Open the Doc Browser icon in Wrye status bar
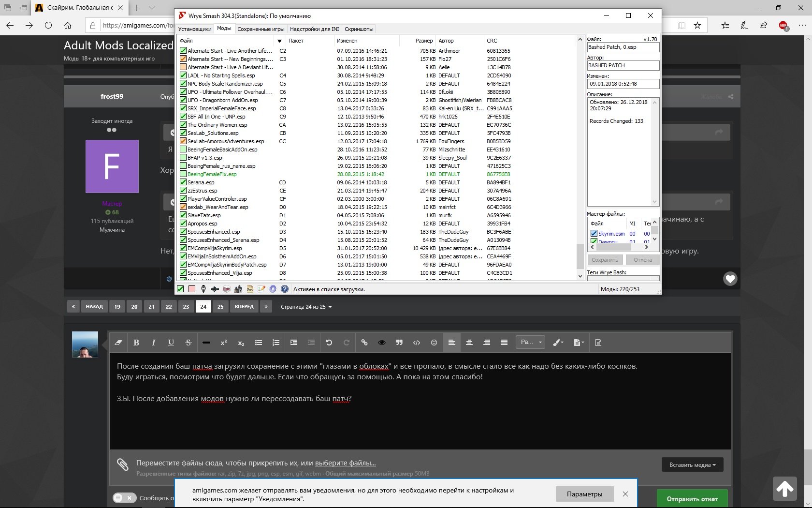The height and width of the screenshot is (508, 812). click(250, 289)
